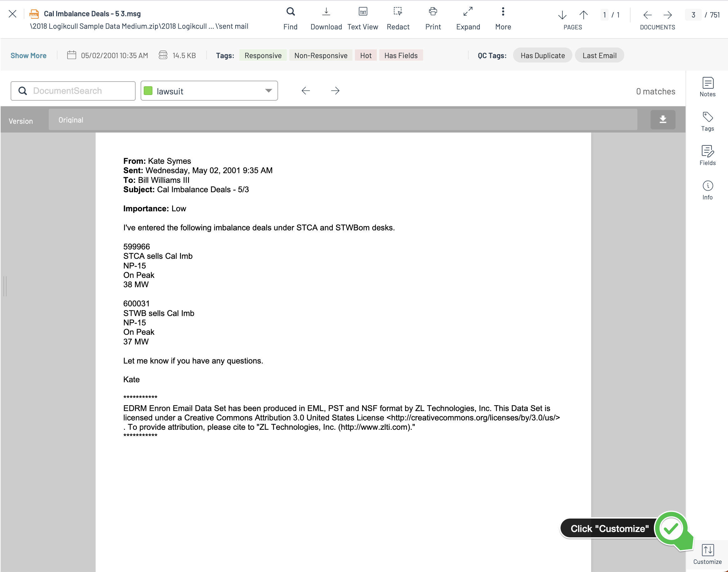The height and width of the screenshot is (572, 728).
Task: Open the lawsuit highlight dropdown
Action: (209, 91)
